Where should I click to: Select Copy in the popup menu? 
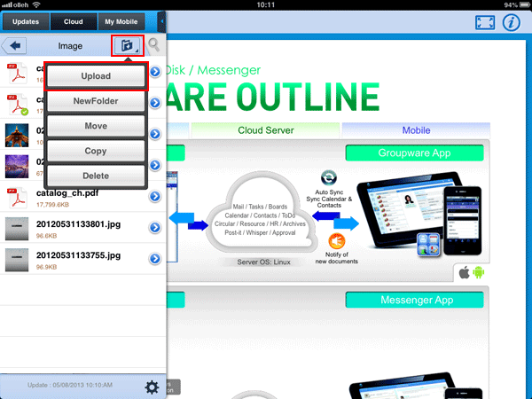pyautogui.click(x=96, y=152)
